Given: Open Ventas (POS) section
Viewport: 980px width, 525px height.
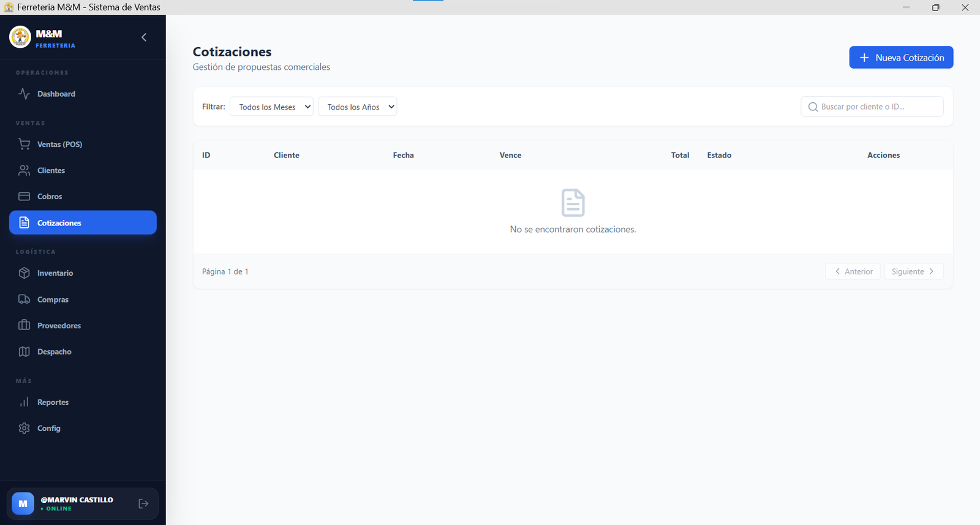Looking at the screenshot, I should click(83, 144).
